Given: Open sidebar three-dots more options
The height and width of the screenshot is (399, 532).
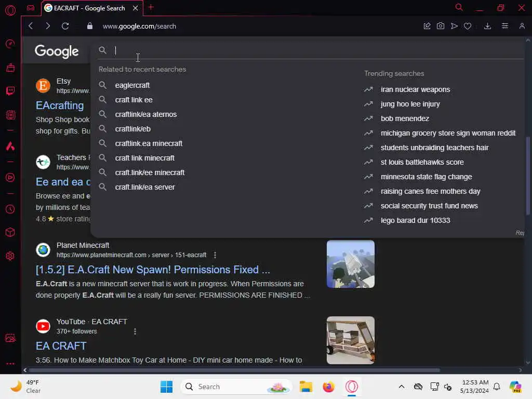Looking at the screenshot, I should (10, 363).
